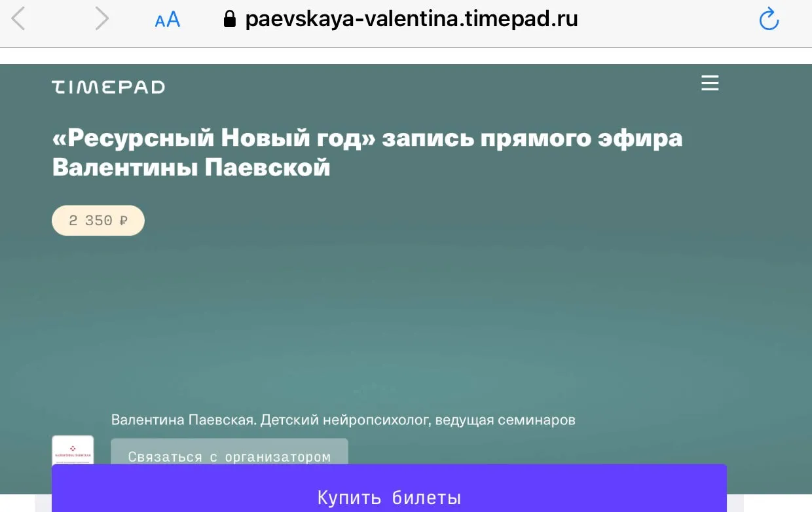
Task: Click the Валентины Паевской line in the heading
Action: [x=191, y=168]
